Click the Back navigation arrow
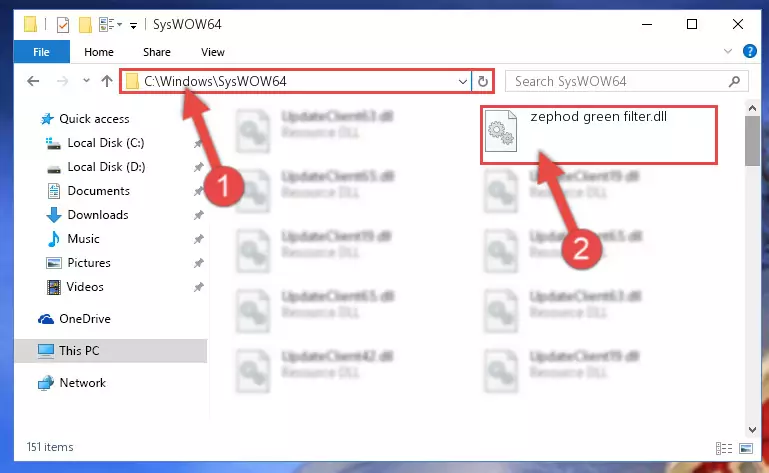769x473 pixels. [x=33, y=81]
